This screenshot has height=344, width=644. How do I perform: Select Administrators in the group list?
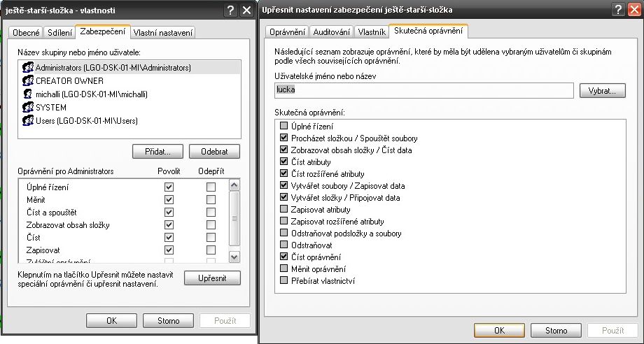point(129,68)
